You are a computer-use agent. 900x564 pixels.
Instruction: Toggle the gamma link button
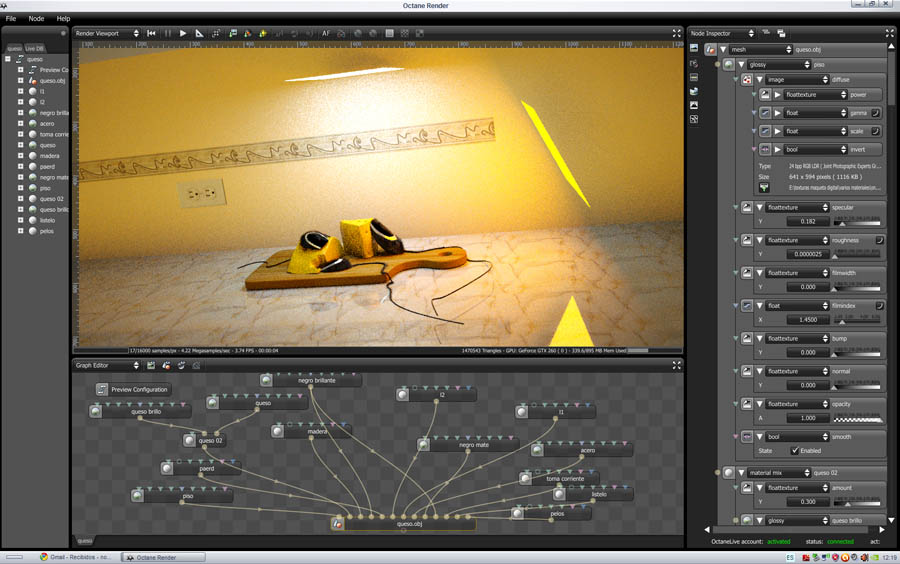point(876,113)
